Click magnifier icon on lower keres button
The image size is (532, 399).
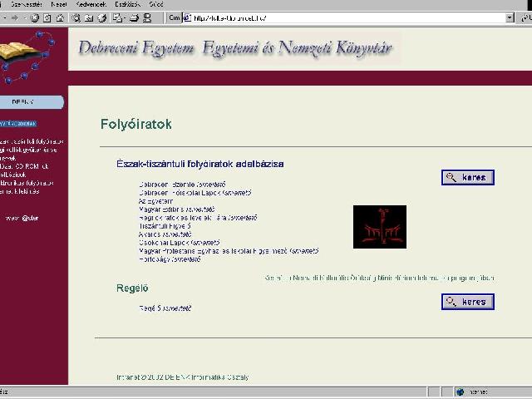tap(451, 302)
